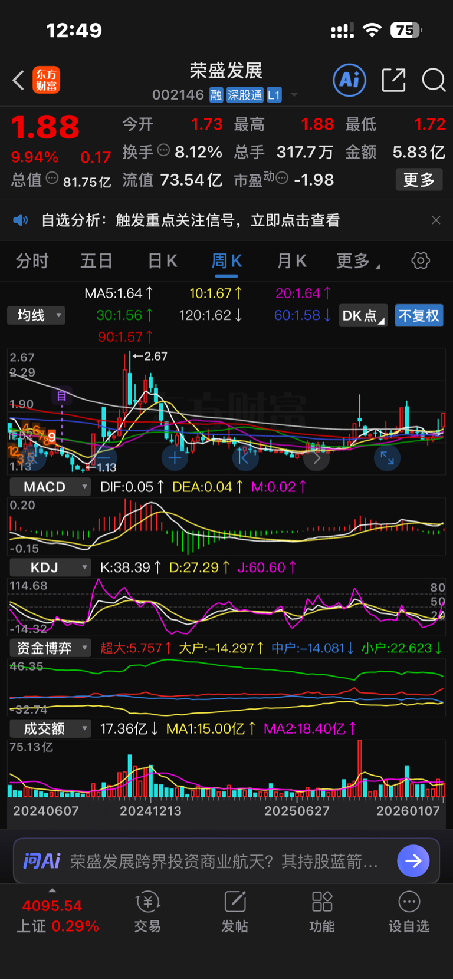The image size is (453, 980).
Task: Open the 设自选 watchlist icon
Action: click(409, 912)
